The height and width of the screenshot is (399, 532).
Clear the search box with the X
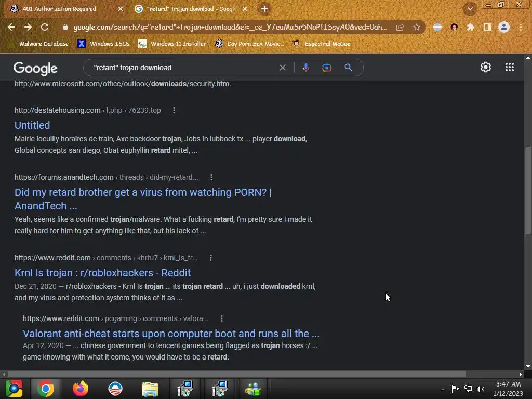tap(282, 68)
